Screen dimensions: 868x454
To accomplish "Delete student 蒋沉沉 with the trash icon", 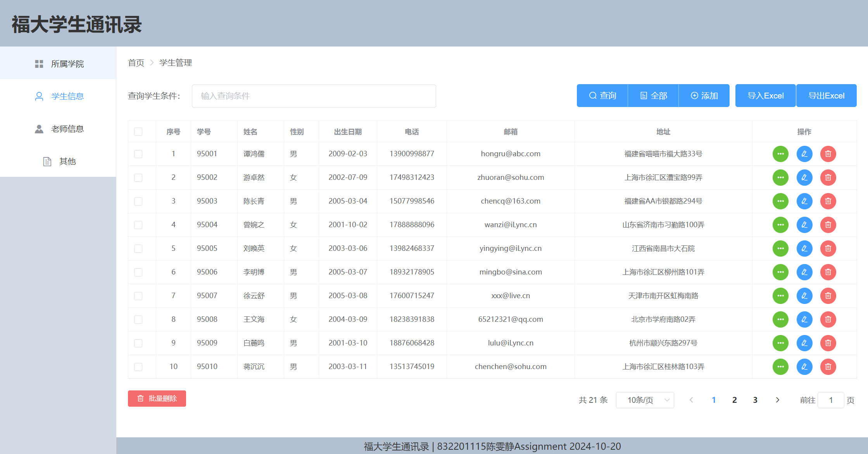I will [828, 367].
